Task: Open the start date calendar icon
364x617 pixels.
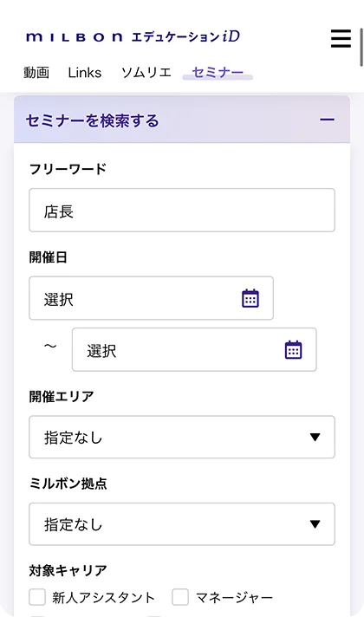Action: (x=250, y=298)
